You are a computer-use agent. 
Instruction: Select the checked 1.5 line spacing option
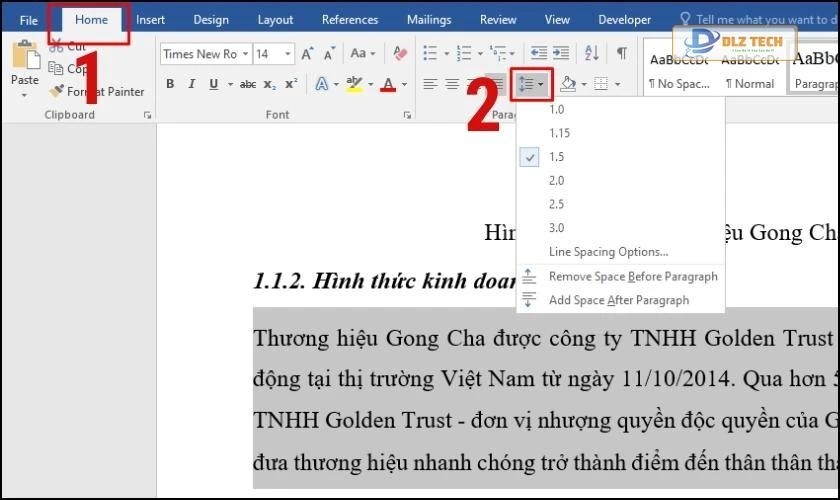557,157
